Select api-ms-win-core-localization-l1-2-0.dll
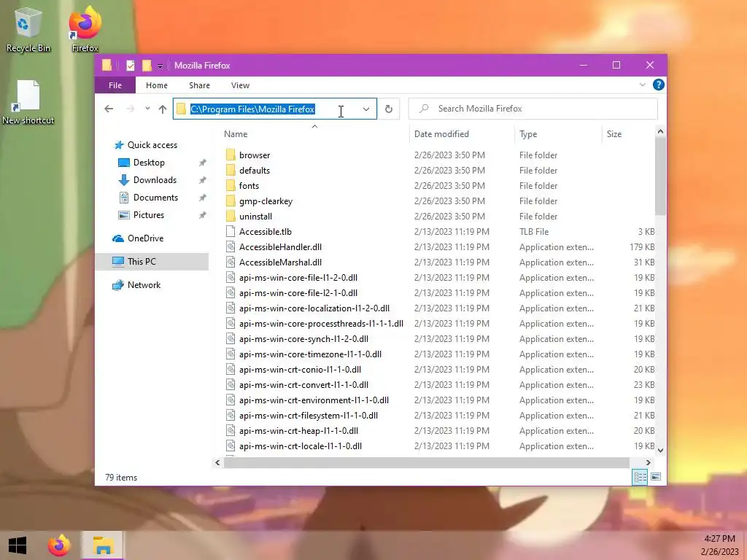The height and width of the screenshot is (560, 747). tap(314, 308)
